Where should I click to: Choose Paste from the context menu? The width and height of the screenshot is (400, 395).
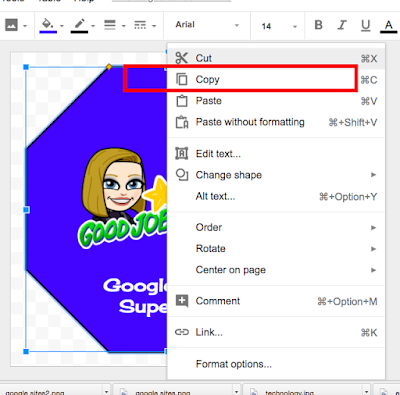click(276, 101)
